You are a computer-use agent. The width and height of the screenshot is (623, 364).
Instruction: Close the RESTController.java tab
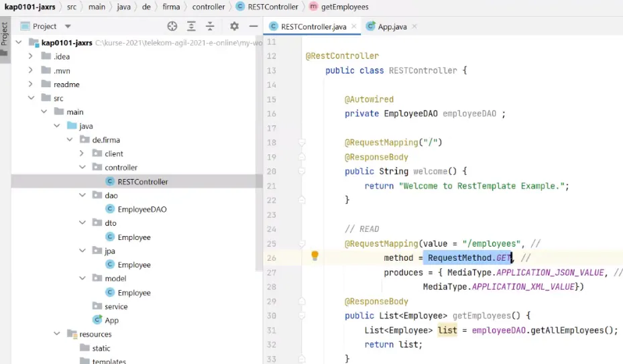(x=353, y=26)
